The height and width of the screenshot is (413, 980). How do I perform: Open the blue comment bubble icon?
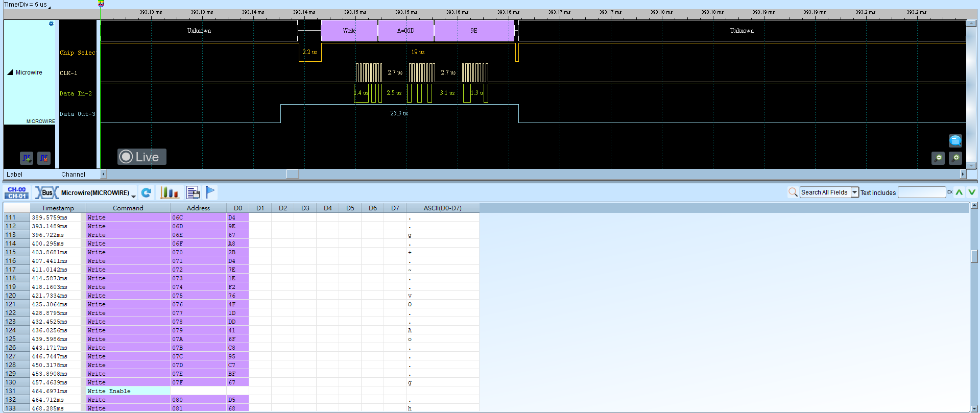point(955,141)
